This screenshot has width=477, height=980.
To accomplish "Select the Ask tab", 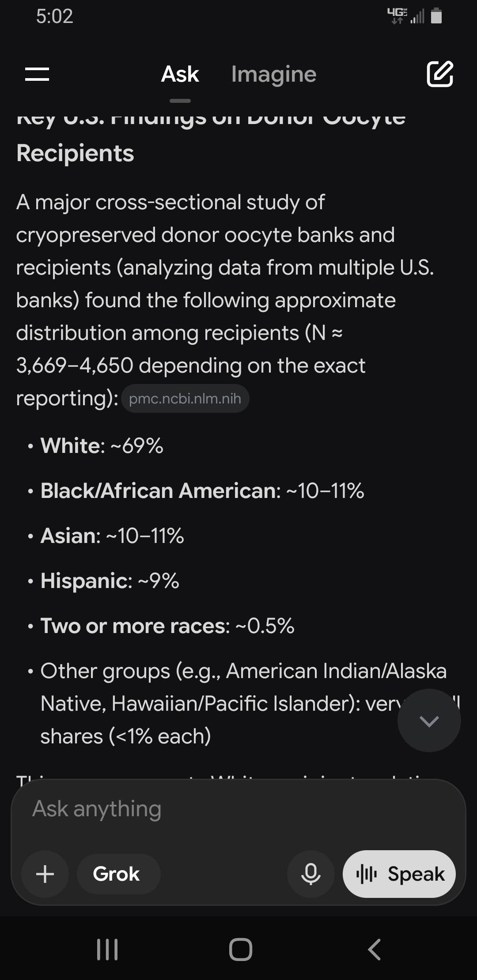I will [180, 74].
